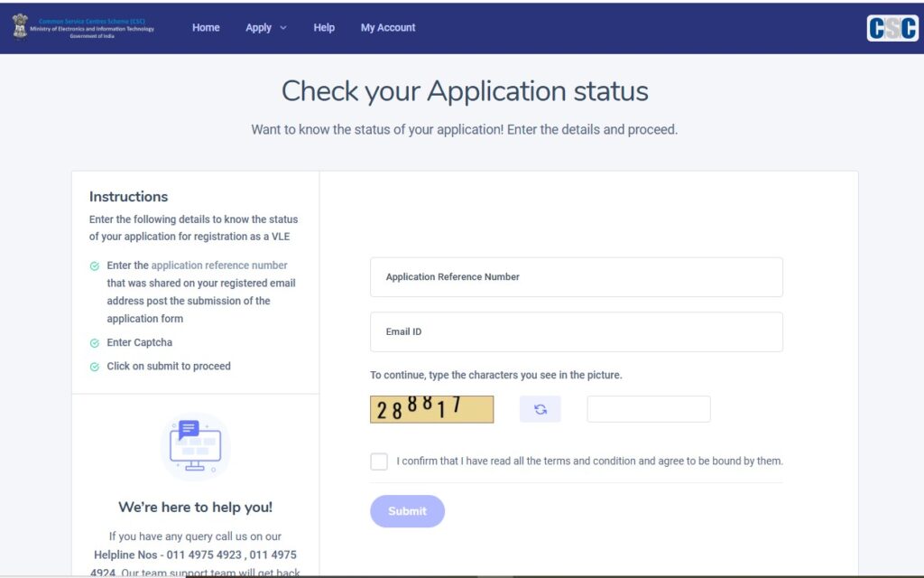The height and width of the screenshot is (578, 924).
Task: Click the green check icon beside Enter Captcha
Action: 95,343
